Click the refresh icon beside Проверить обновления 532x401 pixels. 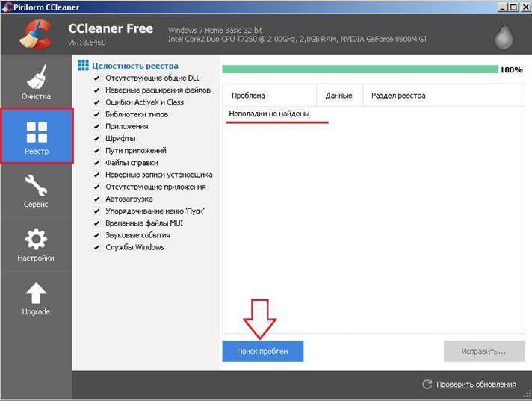pyautogui.click(x=427, y=384)
